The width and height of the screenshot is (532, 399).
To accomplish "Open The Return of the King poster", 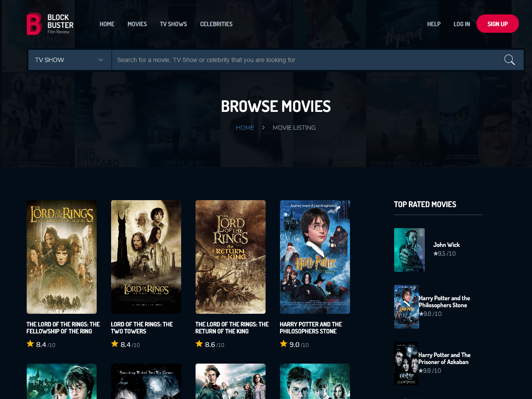I will pos(231,257).
